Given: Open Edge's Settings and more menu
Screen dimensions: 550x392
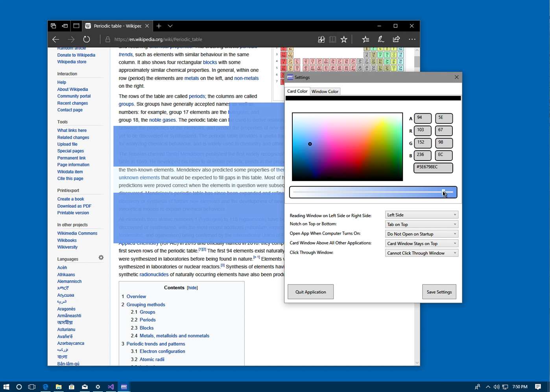Looking at the screenshot, I should pos(412,39).
